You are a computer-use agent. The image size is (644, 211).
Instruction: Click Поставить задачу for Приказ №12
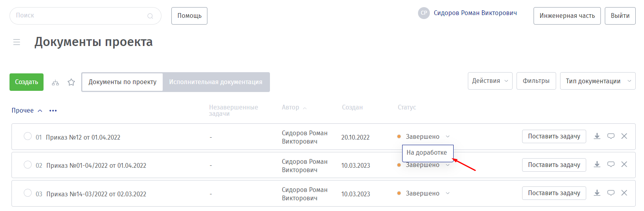pos(554,136)
